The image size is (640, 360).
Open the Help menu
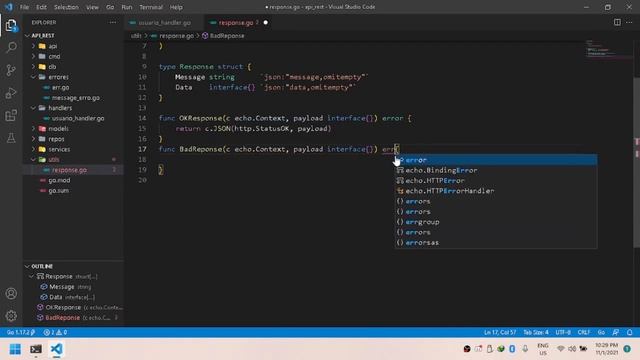176,7
